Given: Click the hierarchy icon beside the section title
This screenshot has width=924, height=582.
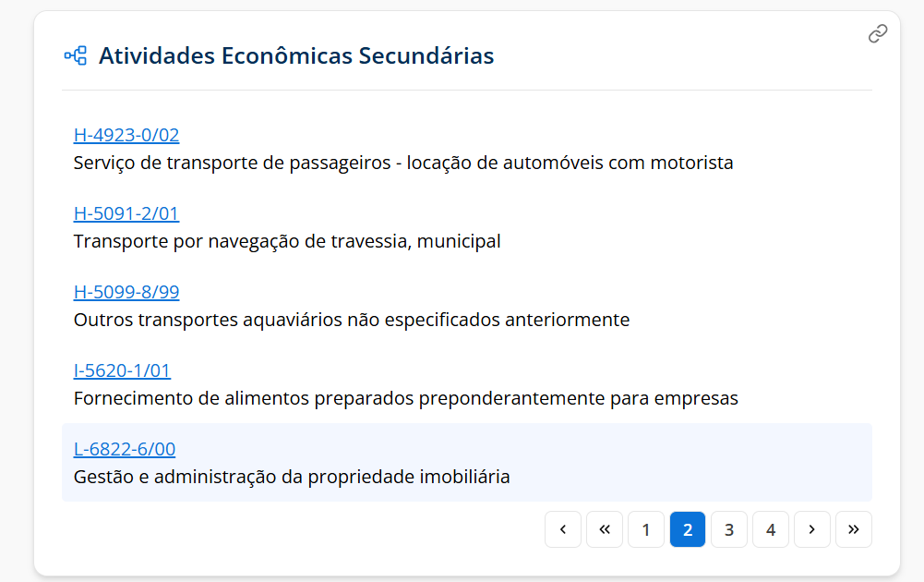Looking at the screenshot, I should point(75,55).
